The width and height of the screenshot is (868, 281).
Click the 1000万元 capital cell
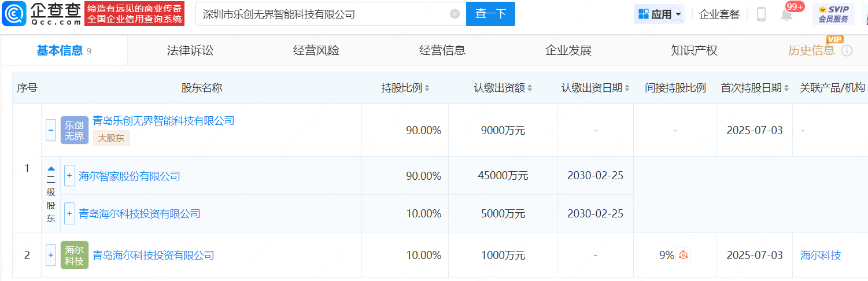(503, 255)
